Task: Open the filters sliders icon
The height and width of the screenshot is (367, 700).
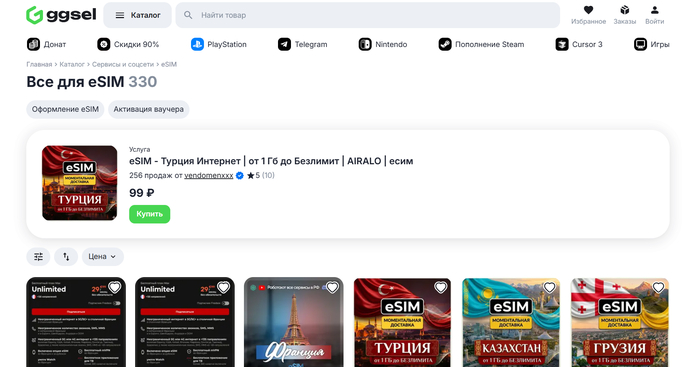Action: point(38,257)
